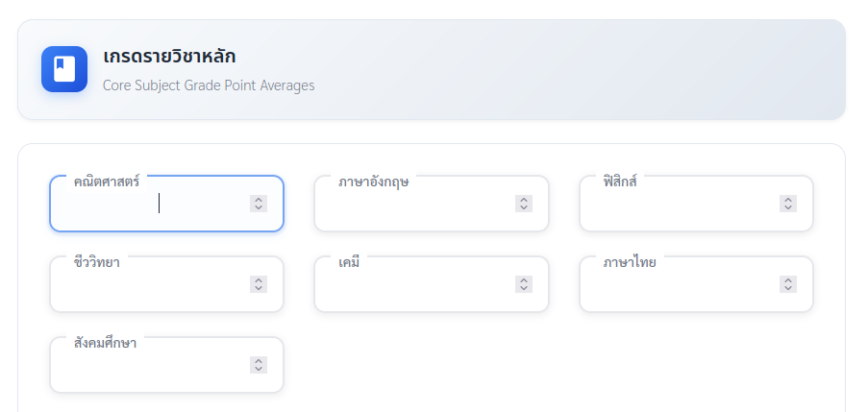This screenshot has width=868, height=412.
Task: Select the ฟิสิกส์ grade input field
Action: [x=679, y=204]
